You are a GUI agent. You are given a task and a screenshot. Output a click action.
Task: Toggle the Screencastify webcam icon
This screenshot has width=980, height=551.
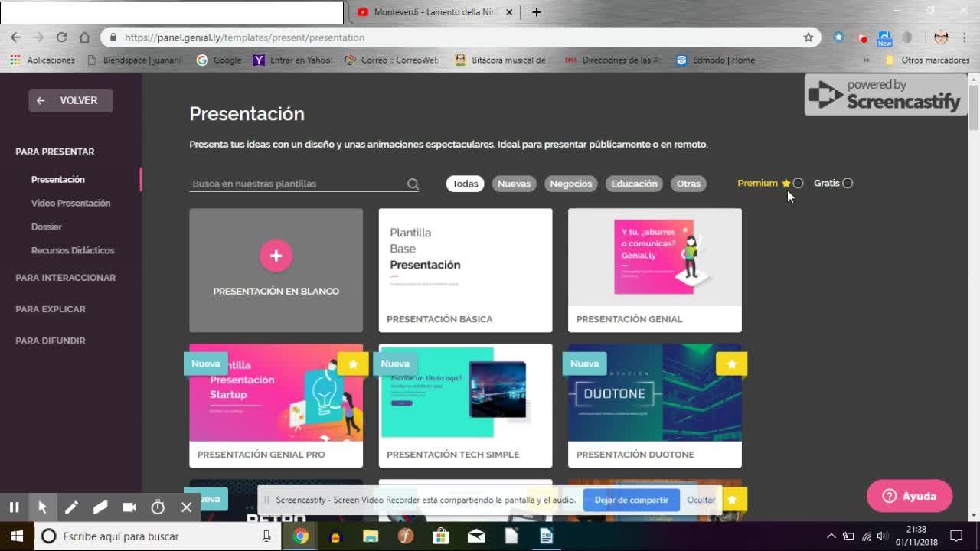tap(129, 507)
